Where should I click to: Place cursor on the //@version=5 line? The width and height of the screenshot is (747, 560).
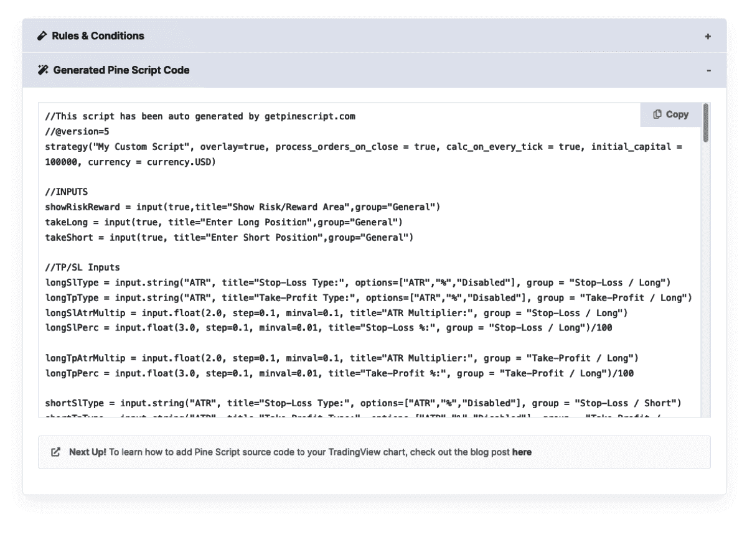77,132
